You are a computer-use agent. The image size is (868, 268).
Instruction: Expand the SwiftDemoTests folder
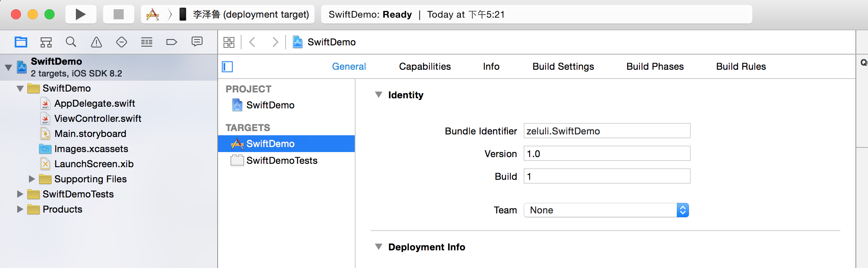[x=20, y=194]
